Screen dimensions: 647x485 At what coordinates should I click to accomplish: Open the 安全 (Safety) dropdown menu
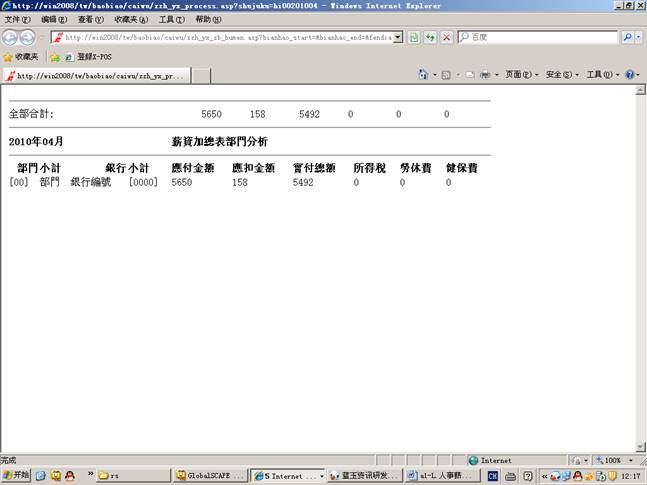561,75
